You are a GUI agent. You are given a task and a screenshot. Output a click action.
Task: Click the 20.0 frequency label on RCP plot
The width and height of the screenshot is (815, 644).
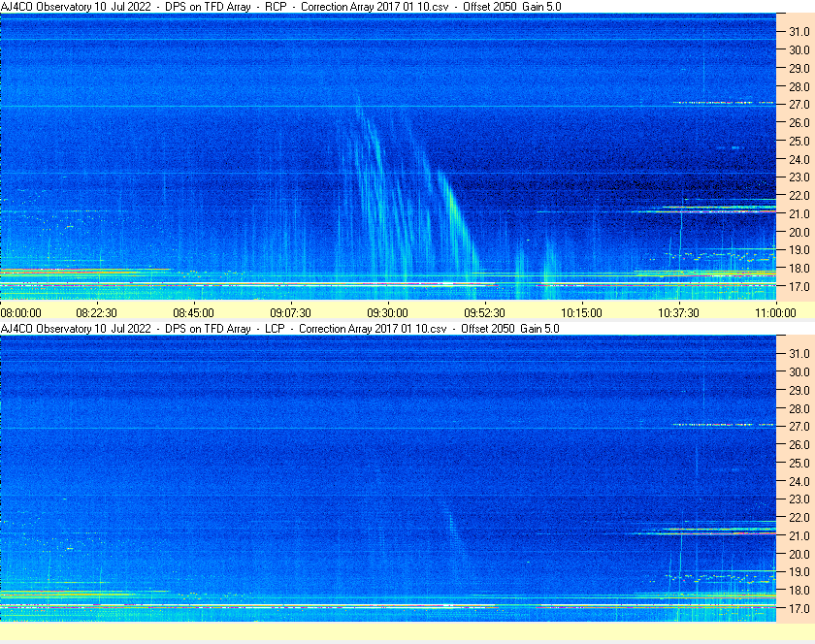[799, 232]
